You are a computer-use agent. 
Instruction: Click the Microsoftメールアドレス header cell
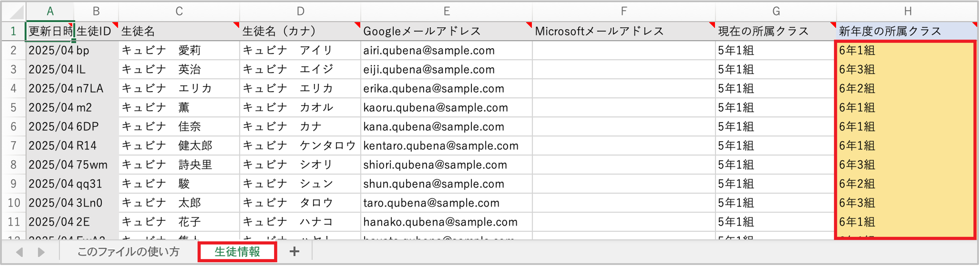624,31
